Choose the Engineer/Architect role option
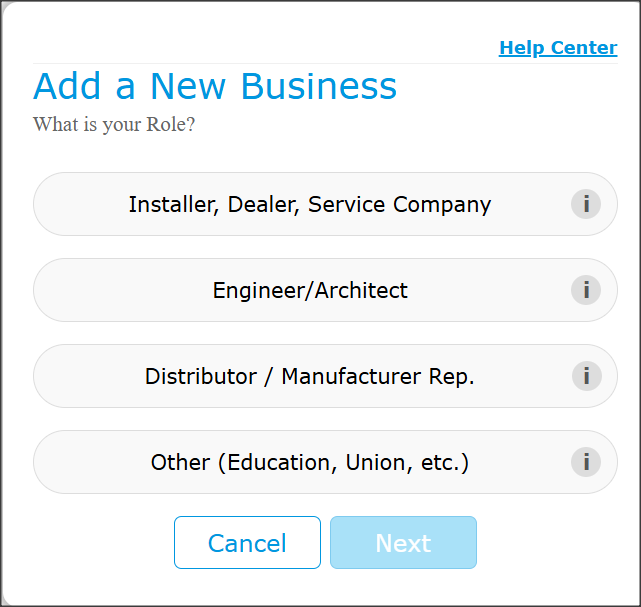This screenshot has width=641, height=607. [x=310, y=290]
